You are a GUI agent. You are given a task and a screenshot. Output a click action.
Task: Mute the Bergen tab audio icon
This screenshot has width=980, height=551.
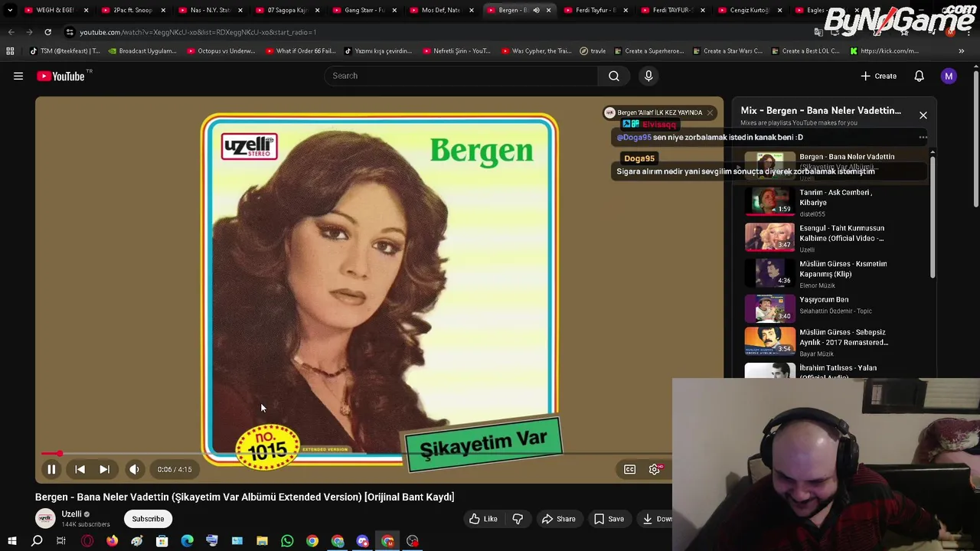536,10
